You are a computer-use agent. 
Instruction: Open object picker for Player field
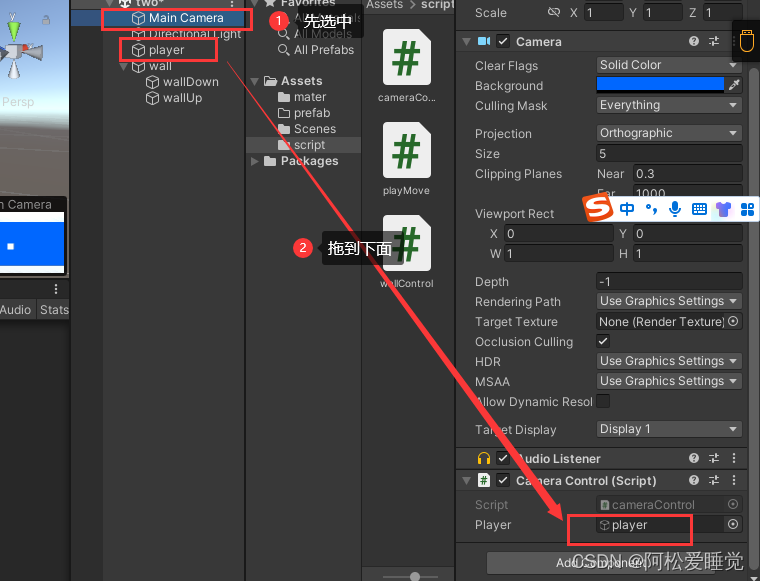point(733,524)
